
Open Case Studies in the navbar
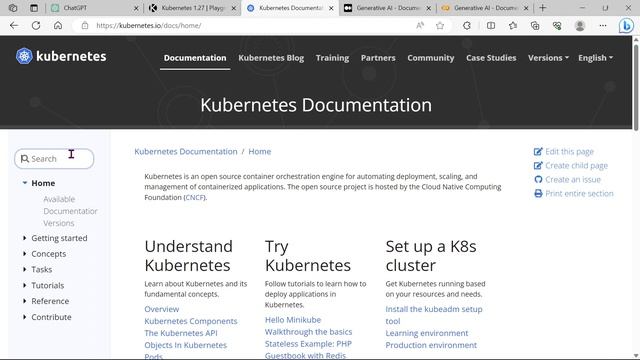pos(491,58)
